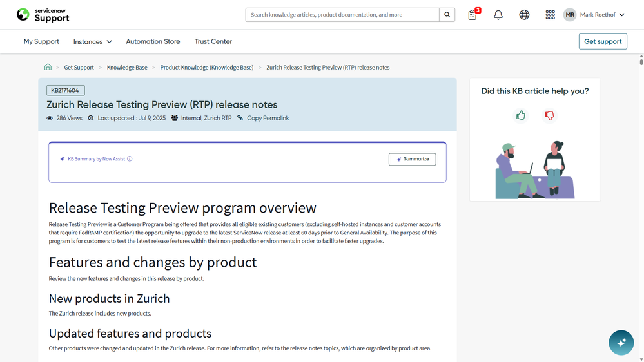Open Automation Store menu item
Image resolution: width=644 pixels, height=362 pixels.
pos(153,41)
